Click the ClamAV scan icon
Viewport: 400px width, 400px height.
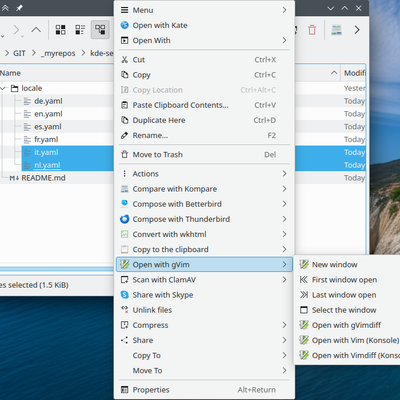124,280
